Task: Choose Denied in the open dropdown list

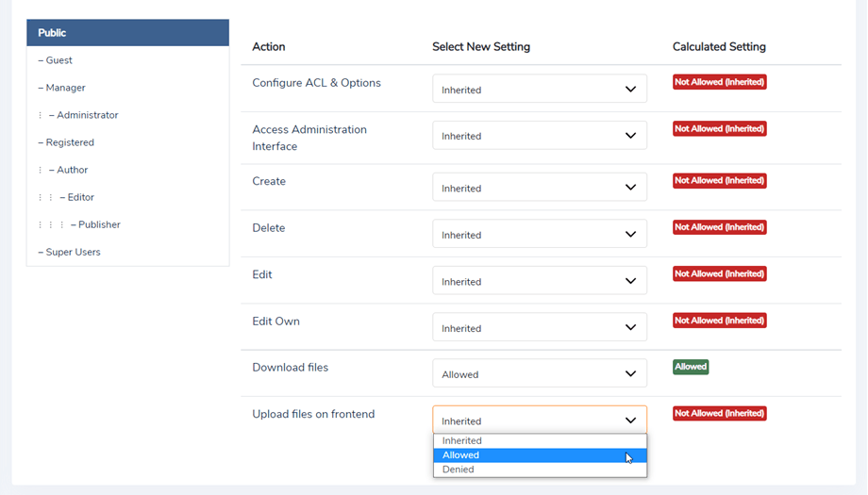Action: click(x=539, y=470)
